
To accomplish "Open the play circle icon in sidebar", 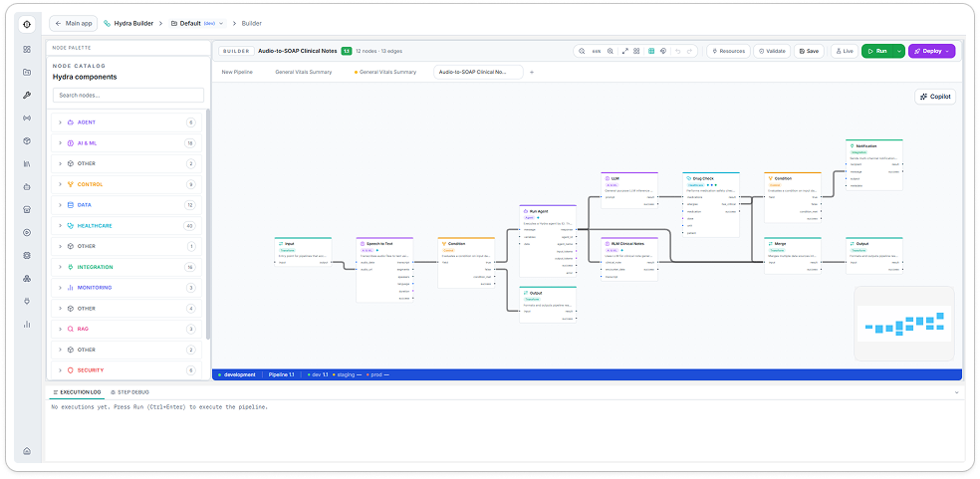I will pos(27,232).
